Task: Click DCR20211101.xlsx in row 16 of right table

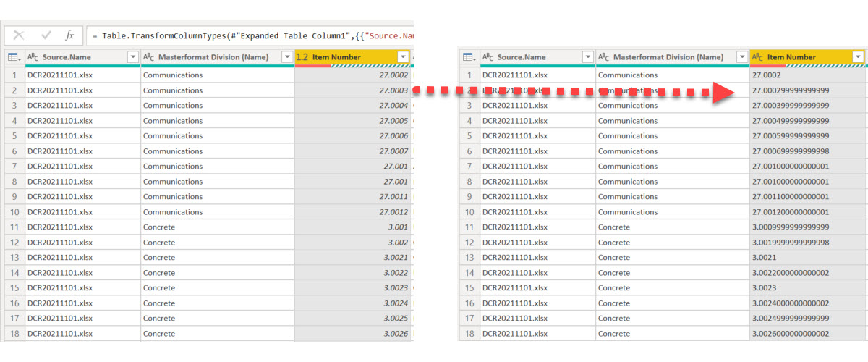Action: coord(537,303)
